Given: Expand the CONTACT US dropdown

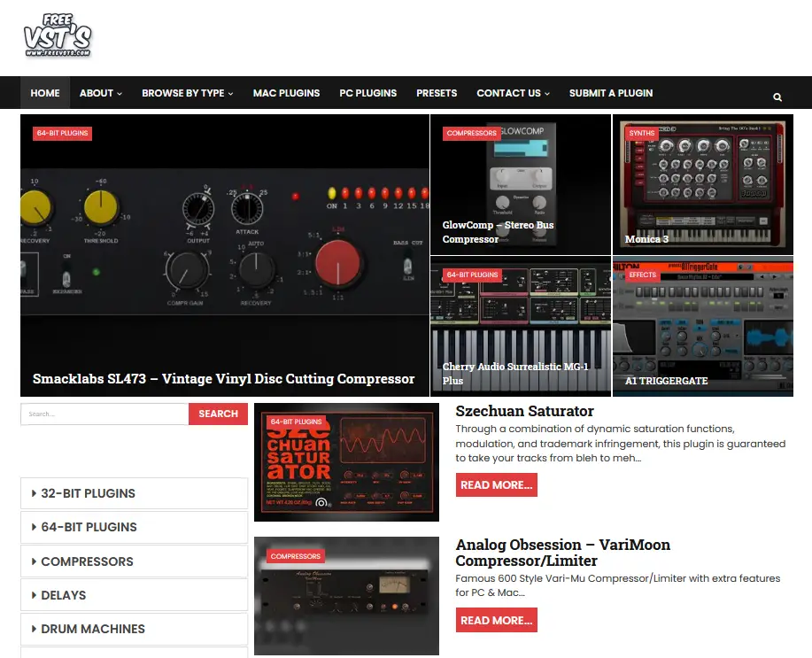Looking at the screenshot, I should tap(514, 93).
